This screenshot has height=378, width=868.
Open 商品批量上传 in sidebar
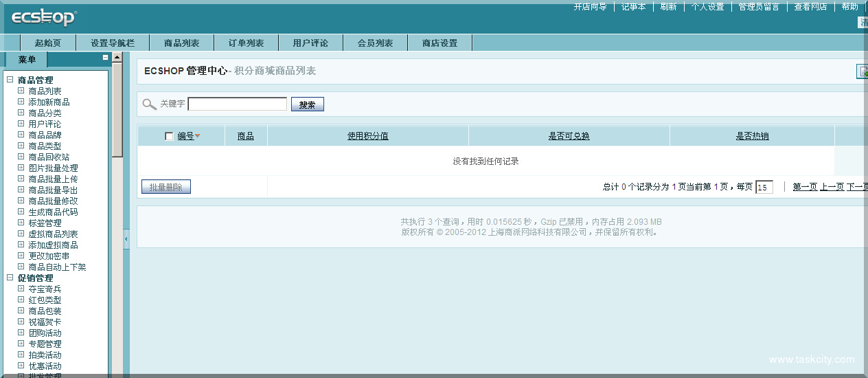coord(53,179)
